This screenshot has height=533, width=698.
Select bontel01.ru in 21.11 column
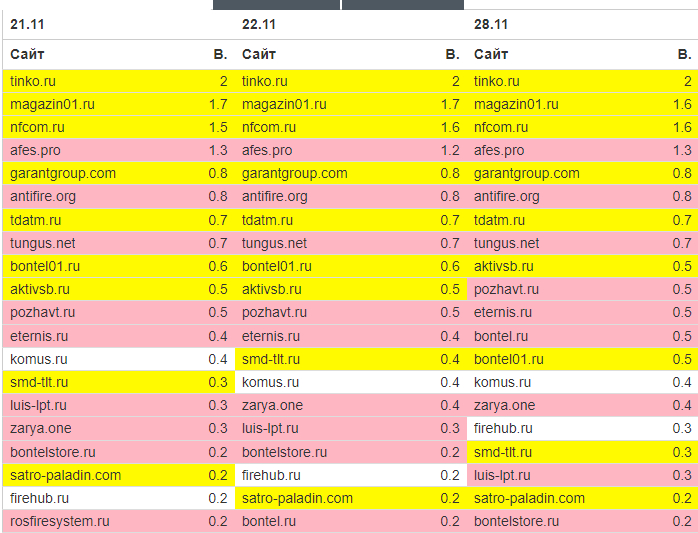pyautogui.click(x=45, y=266)
